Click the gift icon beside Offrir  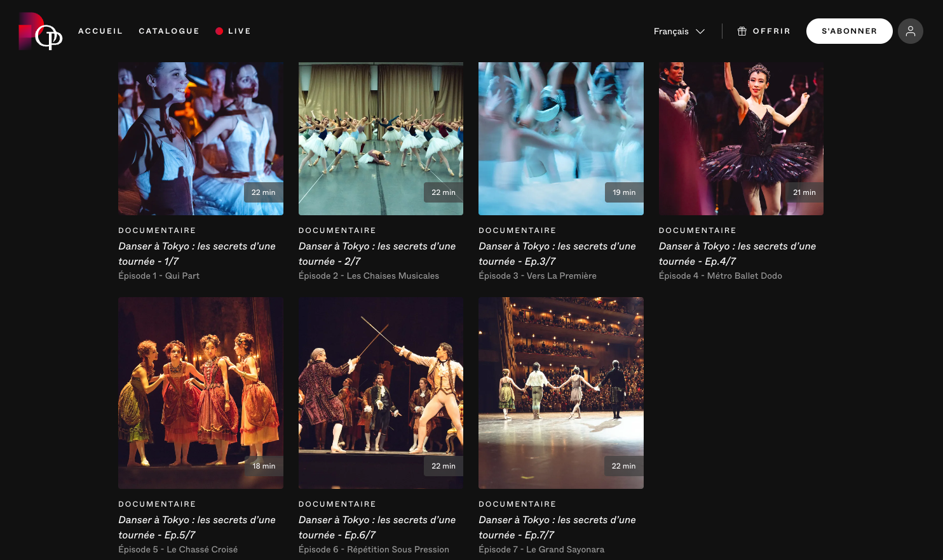coord(742,31)
